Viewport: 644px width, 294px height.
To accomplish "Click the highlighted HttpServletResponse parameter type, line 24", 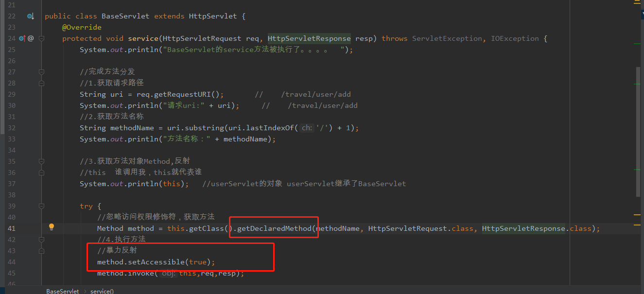I will coord(309,38).
